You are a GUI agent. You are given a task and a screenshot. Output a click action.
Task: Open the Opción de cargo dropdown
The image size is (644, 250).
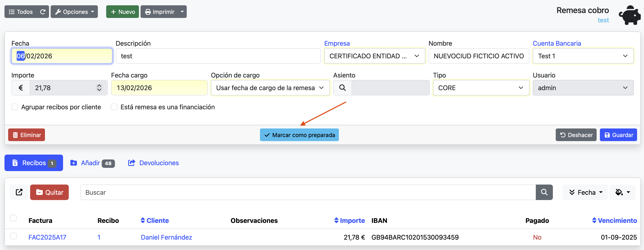[x=270, y=88]
